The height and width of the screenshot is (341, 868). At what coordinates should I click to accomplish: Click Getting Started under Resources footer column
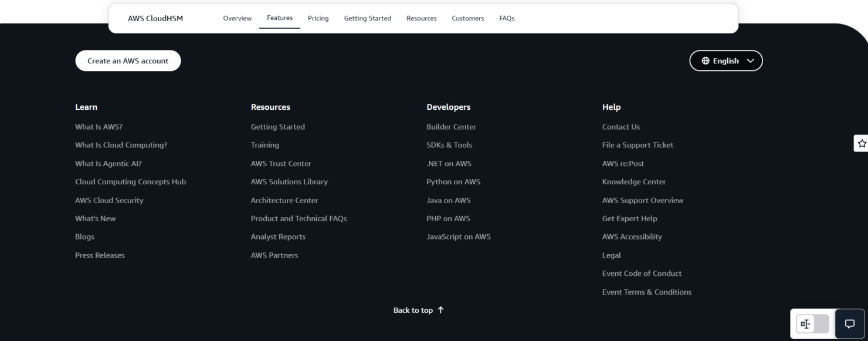[278, 127]
